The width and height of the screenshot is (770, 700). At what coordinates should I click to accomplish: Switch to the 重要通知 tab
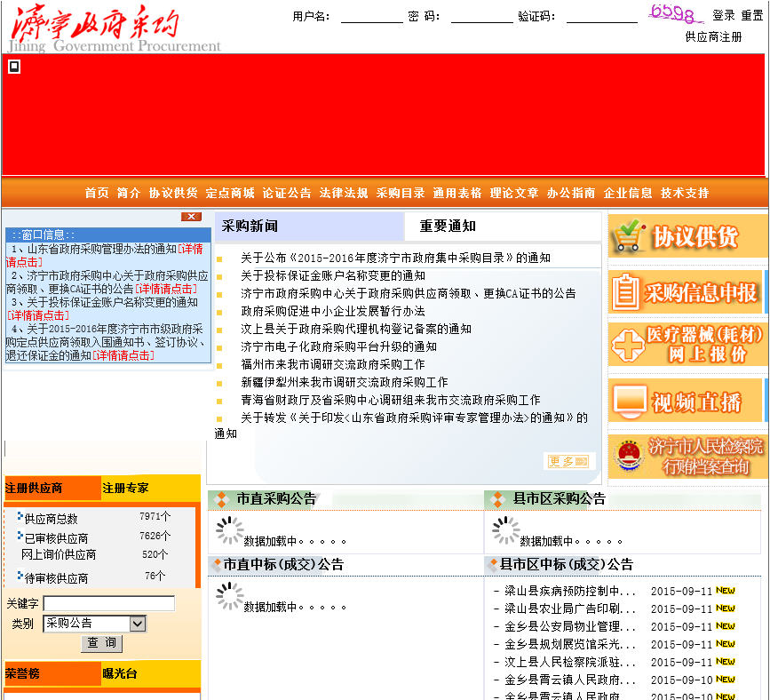448,226
